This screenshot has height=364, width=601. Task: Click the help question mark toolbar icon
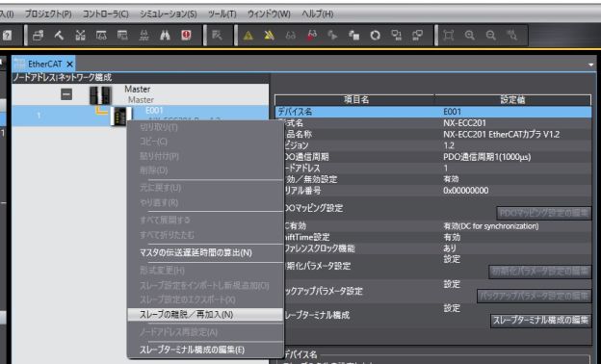8,36
